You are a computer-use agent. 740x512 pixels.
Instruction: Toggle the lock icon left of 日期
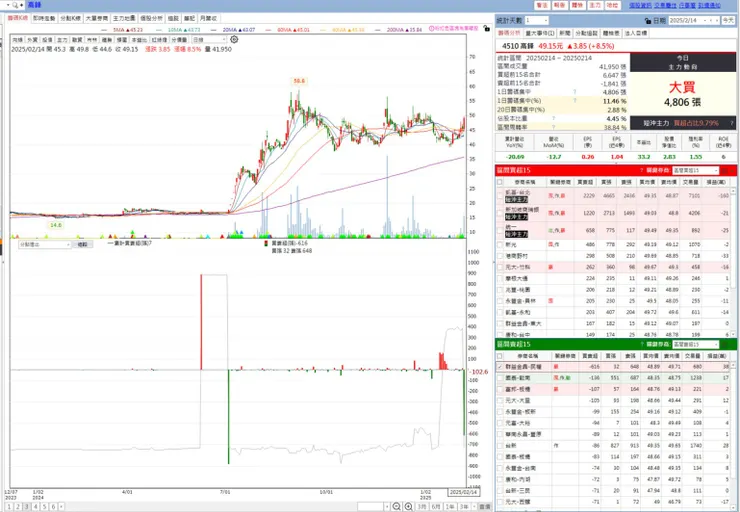point(648,21)
